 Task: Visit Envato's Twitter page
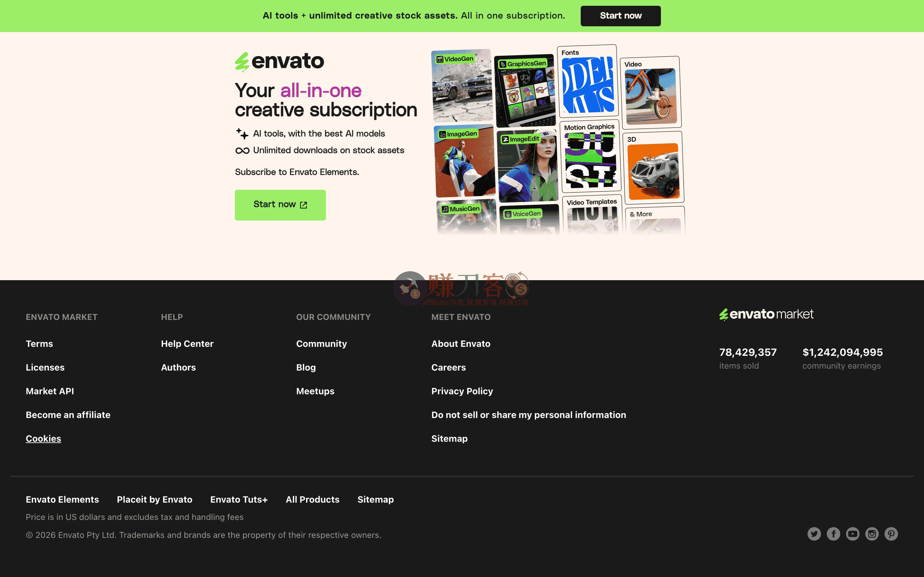click(814, 534)
